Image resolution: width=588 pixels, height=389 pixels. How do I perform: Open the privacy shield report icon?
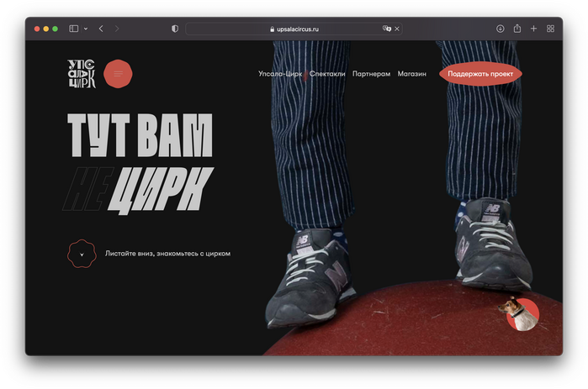click(x=175, y=29)
